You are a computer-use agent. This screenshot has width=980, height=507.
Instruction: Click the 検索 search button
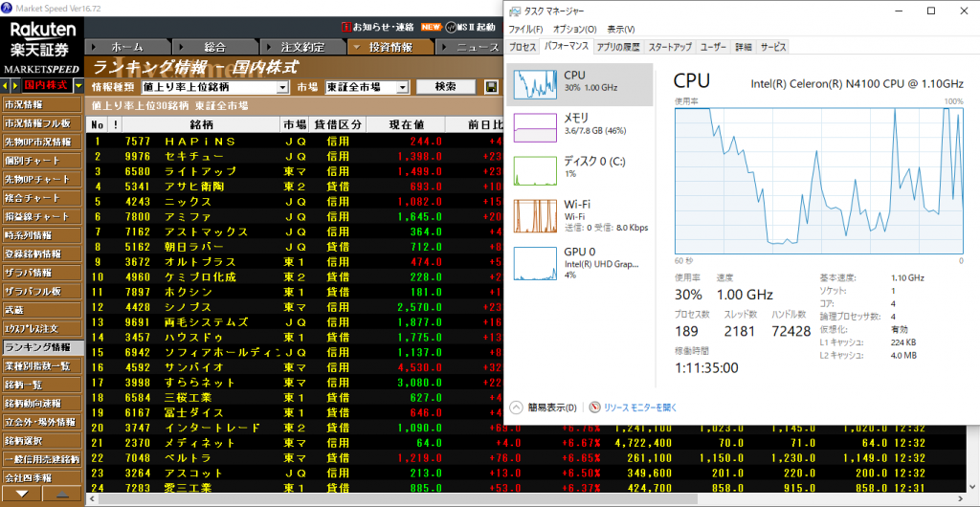[x=446, y=87]
